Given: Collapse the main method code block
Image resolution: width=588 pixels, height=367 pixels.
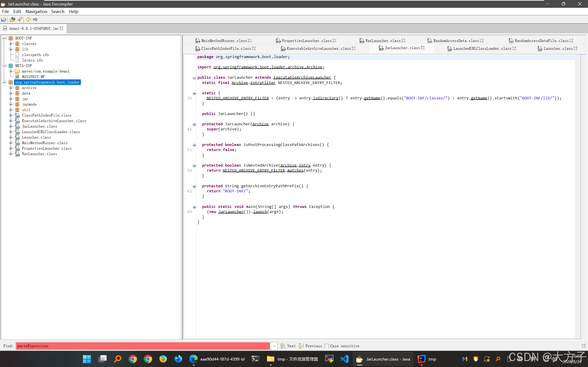Looking at the screenshot, I should pyautogui.click(x=194, y=207).
